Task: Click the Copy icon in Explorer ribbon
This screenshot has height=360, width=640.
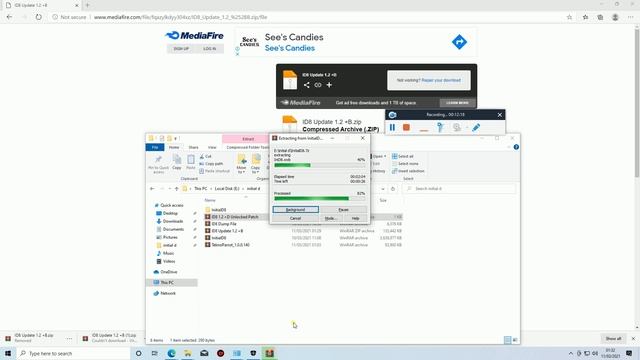Action: tap(177, 162)
